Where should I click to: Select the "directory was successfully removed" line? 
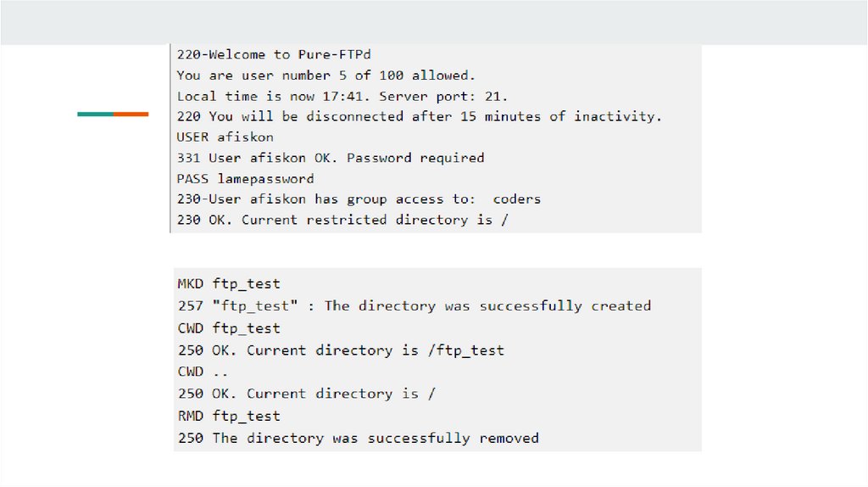(x=358, y=438)
